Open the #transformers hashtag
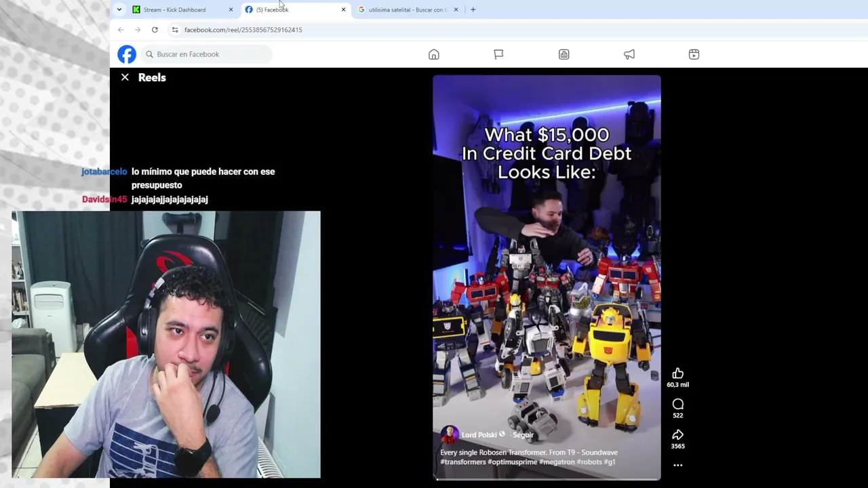Viewport: 868px width, 488px height. (463, 462)
